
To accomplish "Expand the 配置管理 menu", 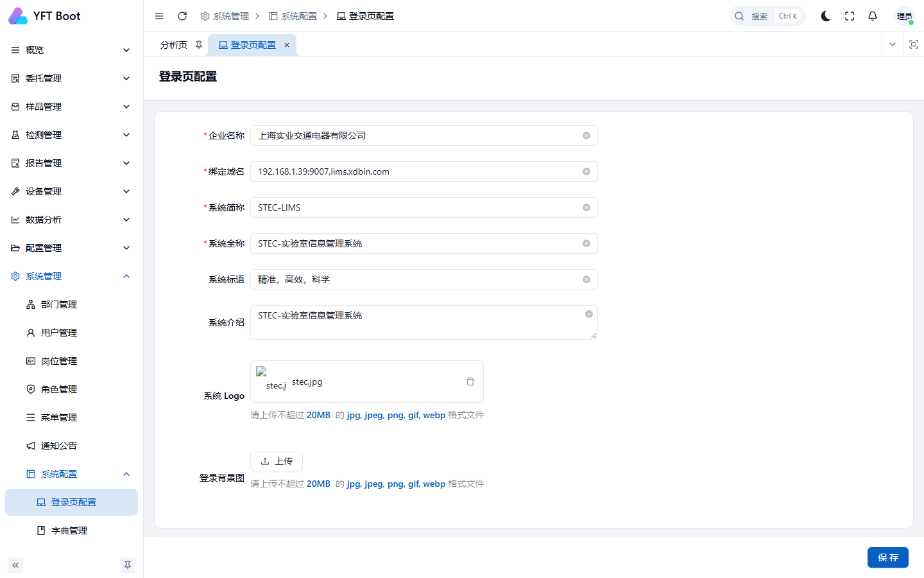I will tap(71, 248).
